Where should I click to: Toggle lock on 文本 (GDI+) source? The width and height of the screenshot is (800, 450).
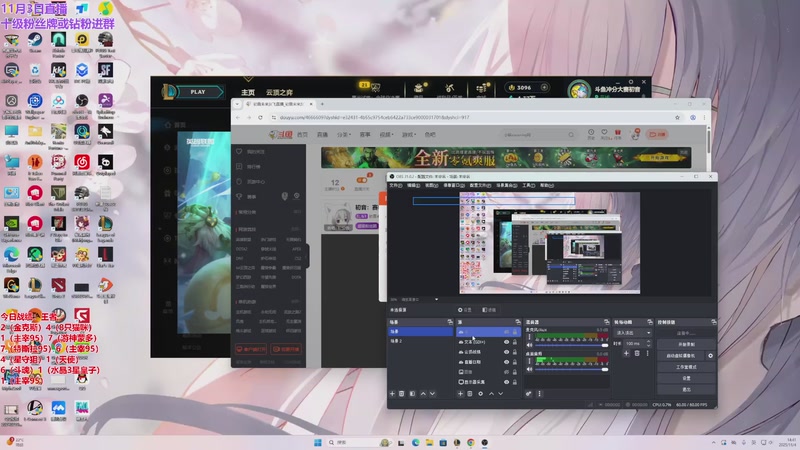click(x=514, y=342)
